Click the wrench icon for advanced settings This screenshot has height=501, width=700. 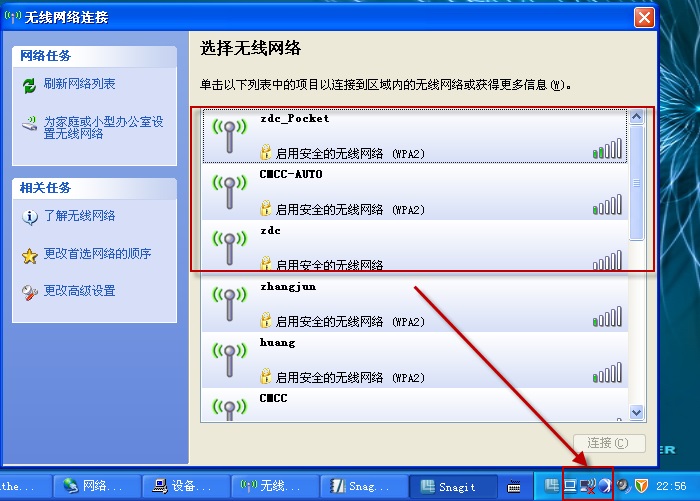point(29,293)
